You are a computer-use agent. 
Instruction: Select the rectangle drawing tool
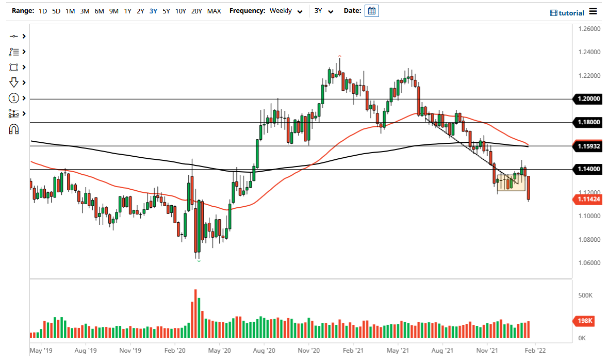point(12,67)
